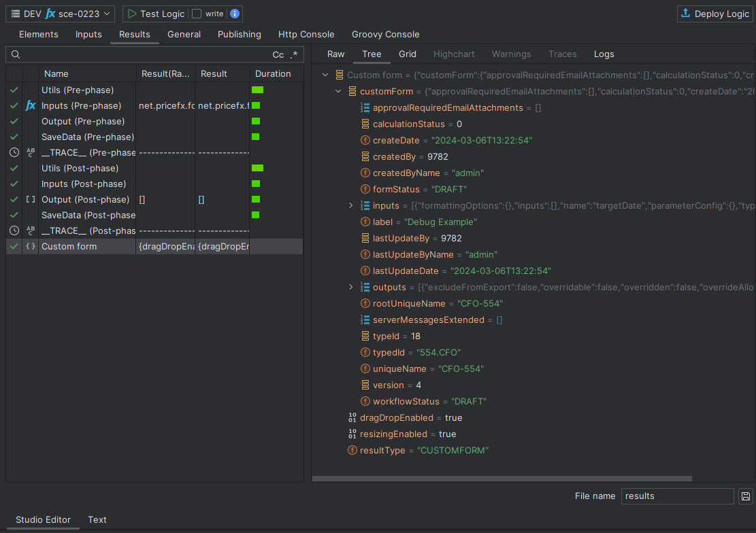Click the f icon beside workflowStatus
Image resolution: width=756 pixels, height=533 pixels.
[x=365, y=401]
